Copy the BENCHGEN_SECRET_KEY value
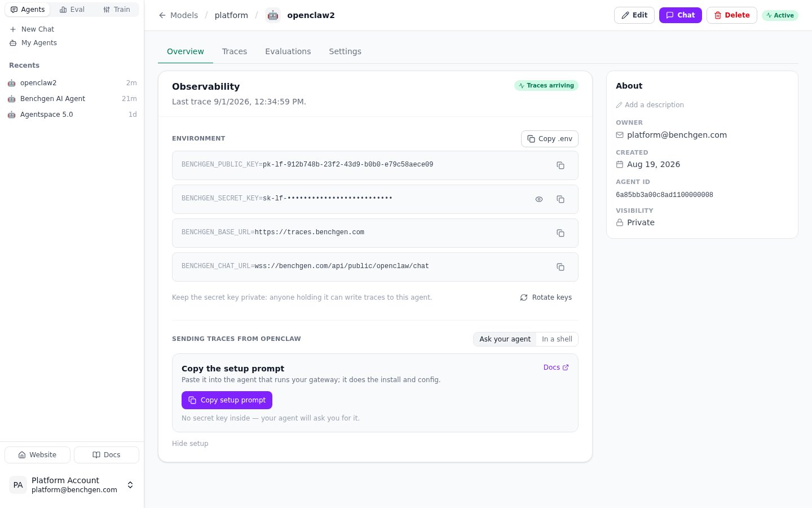The image size is (812, 508). [561, 199]
